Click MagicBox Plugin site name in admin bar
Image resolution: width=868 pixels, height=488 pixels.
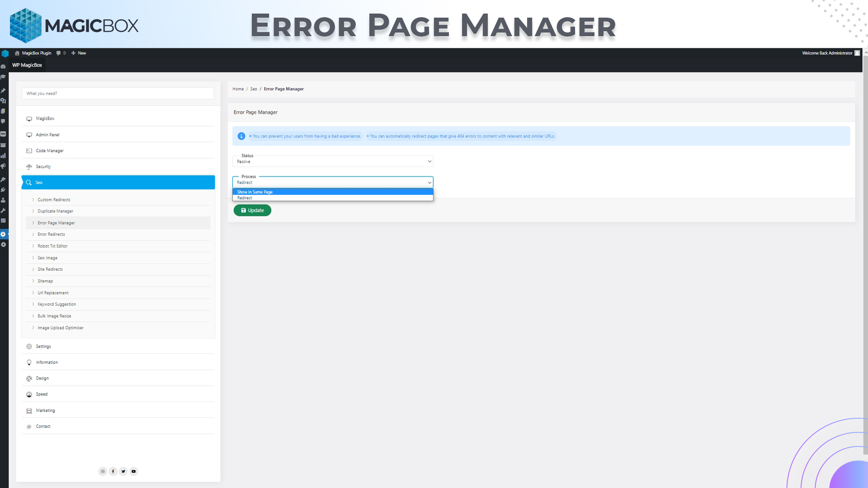[37, 53]
